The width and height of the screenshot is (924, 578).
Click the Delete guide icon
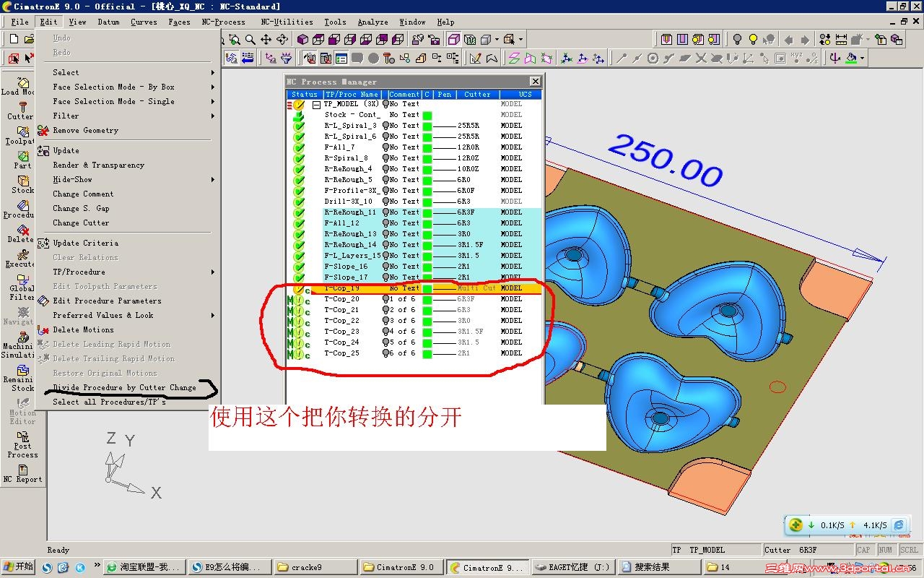click(22, 230)
